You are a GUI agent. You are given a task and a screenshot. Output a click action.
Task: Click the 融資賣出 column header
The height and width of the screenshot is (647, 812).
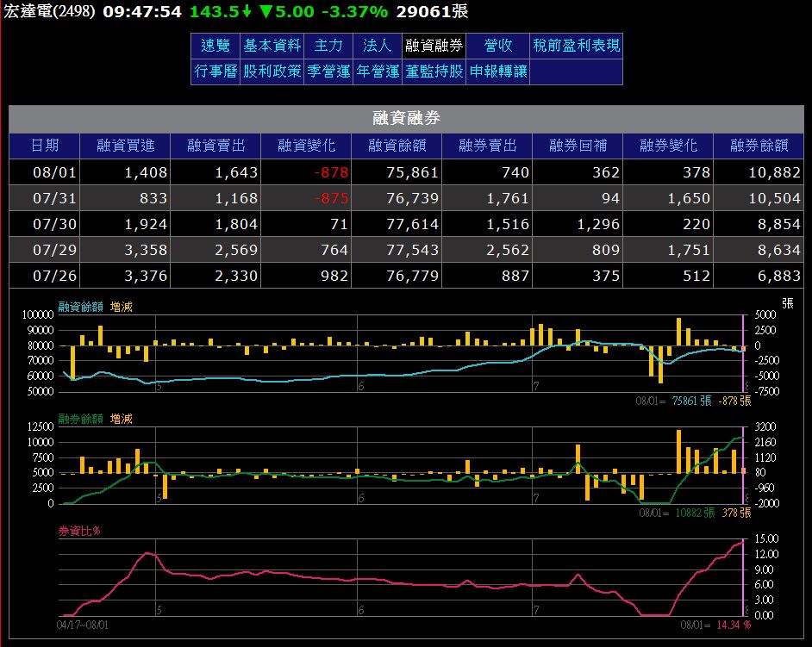(216, 146)
